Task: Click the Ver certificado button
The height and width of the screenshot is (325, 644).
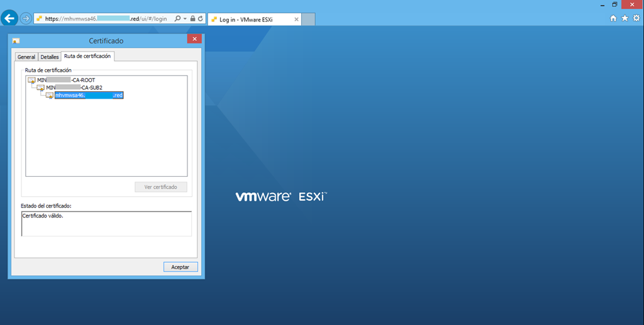Action: point(161,187)
